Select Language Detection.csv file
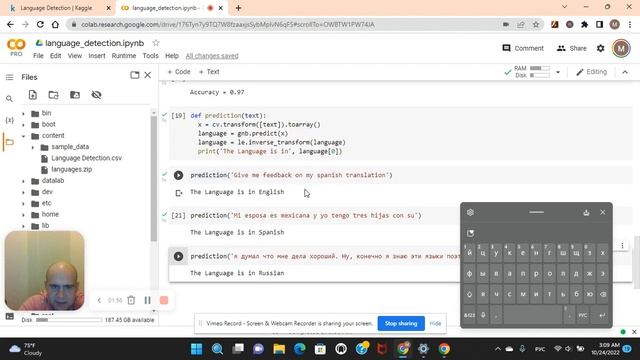 click(x=86, y=158)
